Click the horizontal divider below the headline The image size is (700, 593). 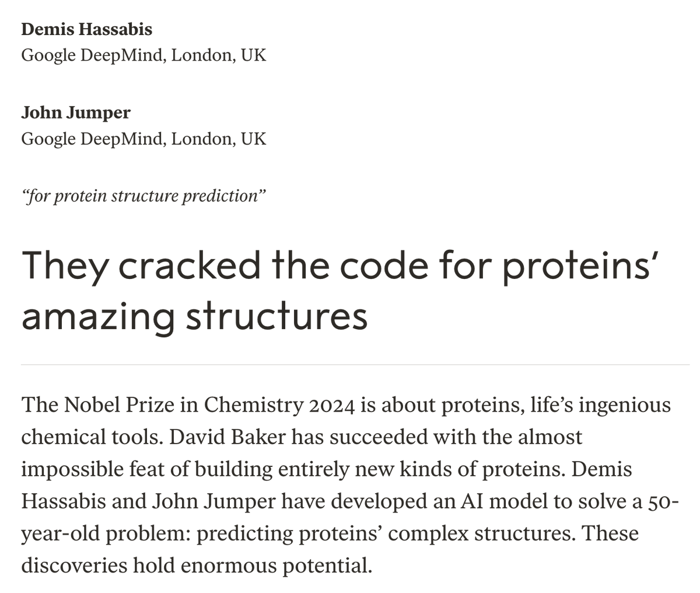point(355,365)
